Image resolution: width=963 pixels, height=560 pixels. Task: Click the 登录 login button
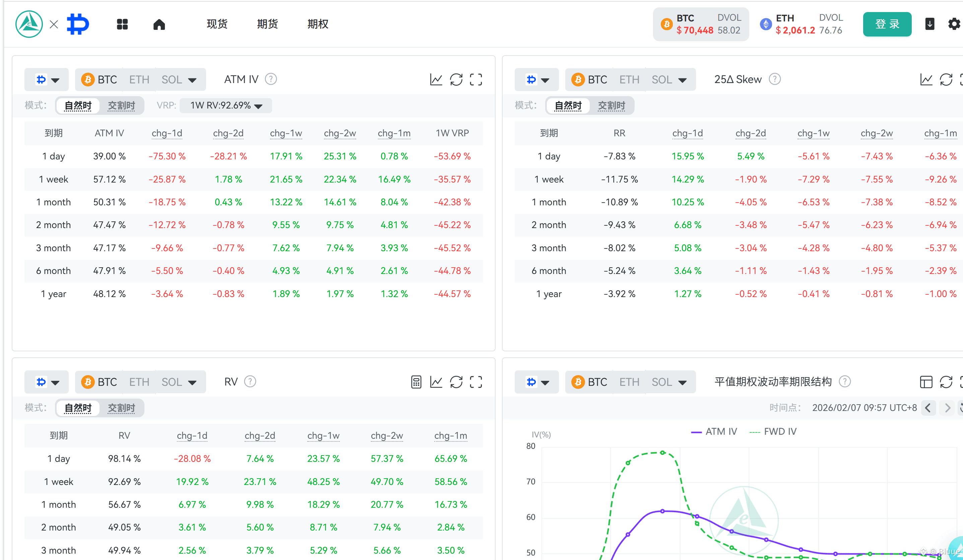[887, 24]
